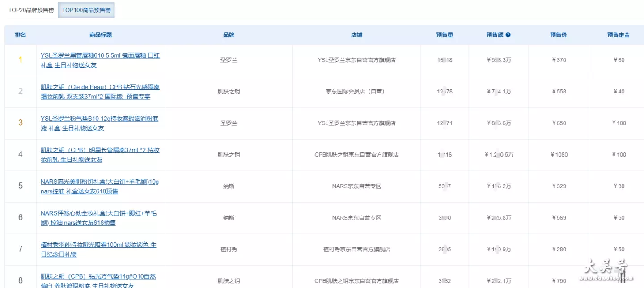Screen dimensions: 644x288
Task: Click brand 纳斯 in row 6
Action: [x=229, y=218]
